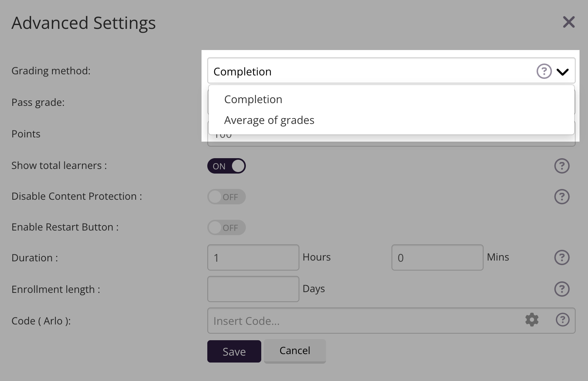This screenshot has width=588, height=381.
Task: Show help for Enrollment length
Action: [562, 289]
